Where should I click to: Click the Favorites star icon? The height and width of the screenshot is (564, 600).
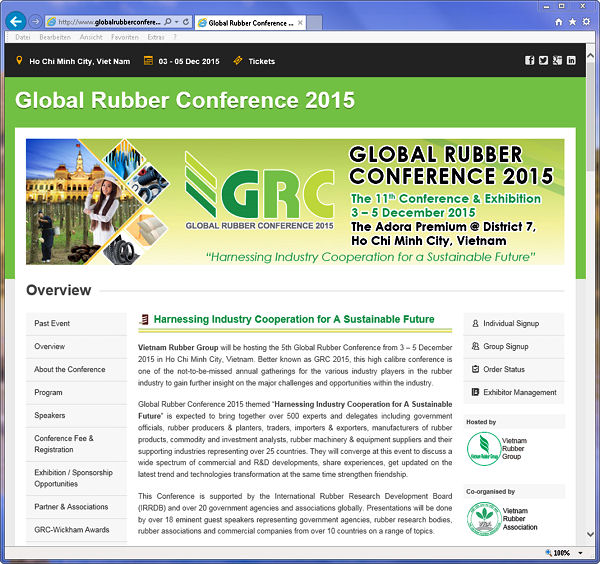pos(572,22)
